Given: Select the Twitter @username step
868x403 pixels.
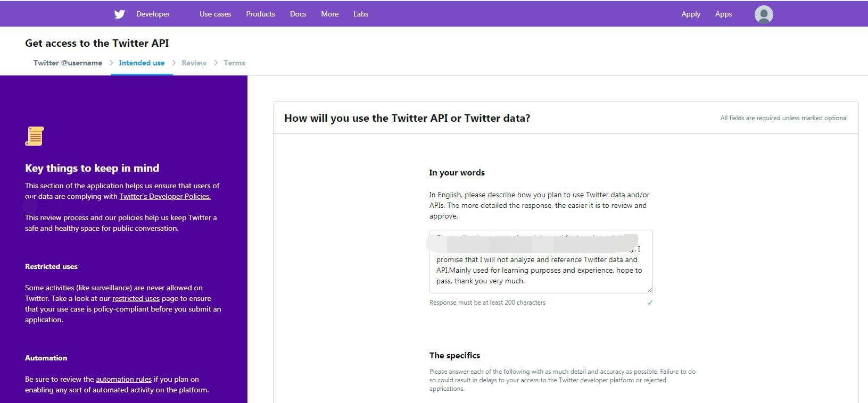Looking at the screenshot, I should tap(68, 63).
